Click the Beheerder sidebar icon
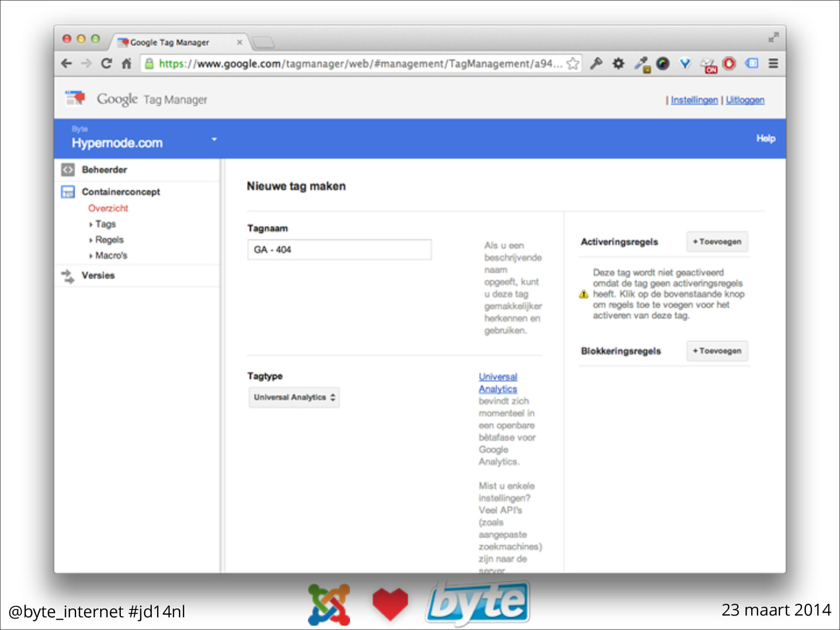Viewport: 840px width, 630px height. point(68,170)
